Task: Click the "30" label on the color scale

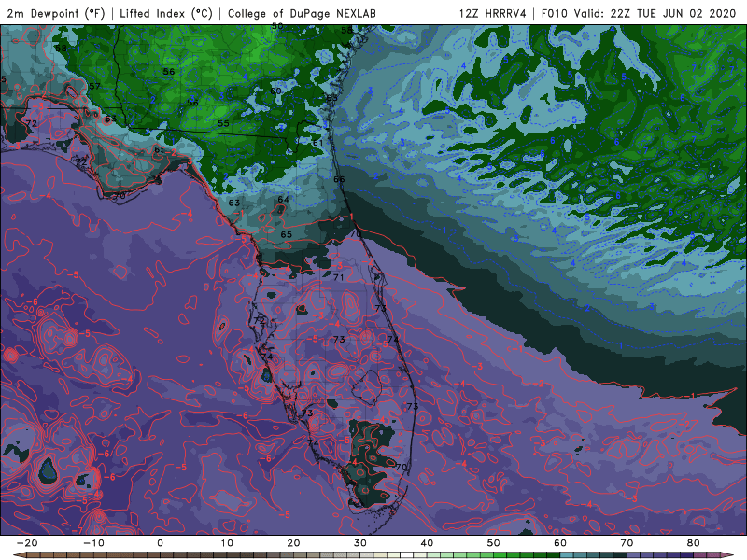Action: pyautogui.click(x=360, y=543)
